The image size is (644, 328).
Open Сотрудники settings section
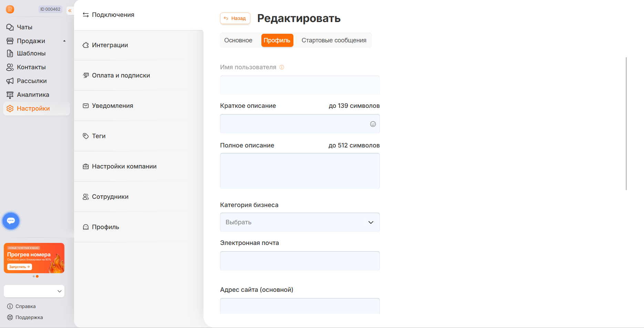tap(139, 197)
